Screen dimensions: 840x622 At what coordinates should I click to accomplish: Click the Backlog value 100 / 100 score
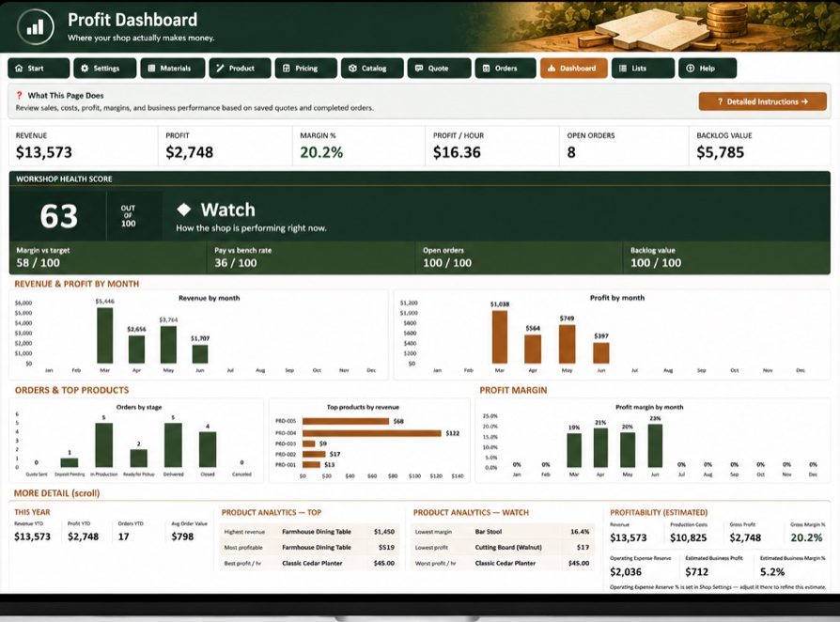(656, 262)
